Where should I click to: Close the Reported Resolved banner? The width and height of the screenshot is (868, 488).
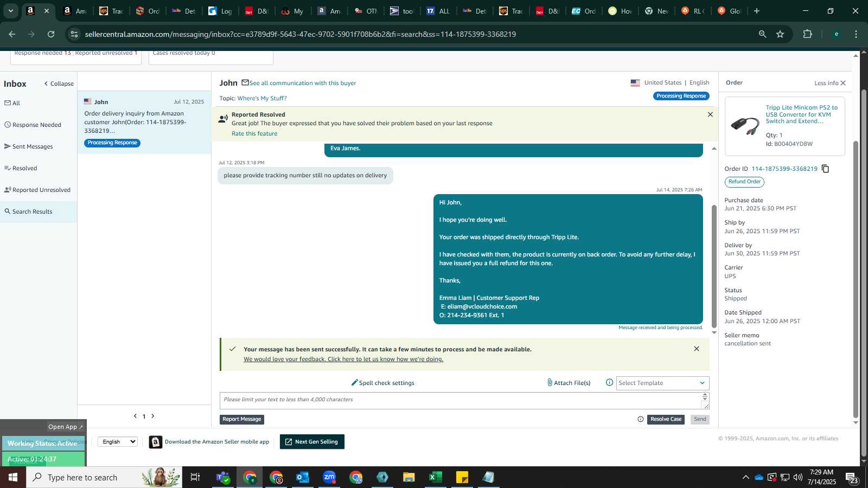pyautogui.click(x=710, y=114)
